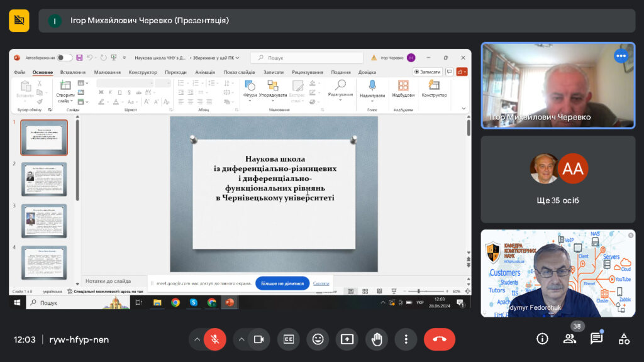The width and height of the screenshot is (644, 362).
Task: Click the red leave call button
Action: click(x=439, y=339)
